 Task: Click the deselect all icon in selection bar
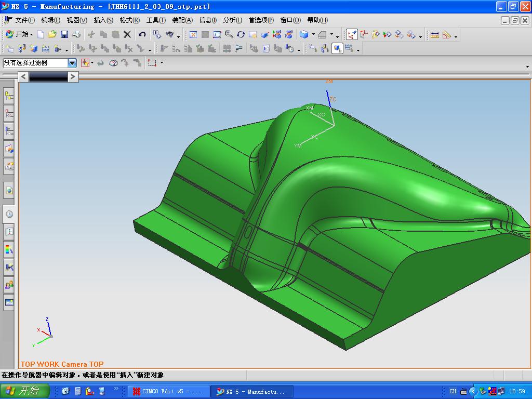[113, 63]
